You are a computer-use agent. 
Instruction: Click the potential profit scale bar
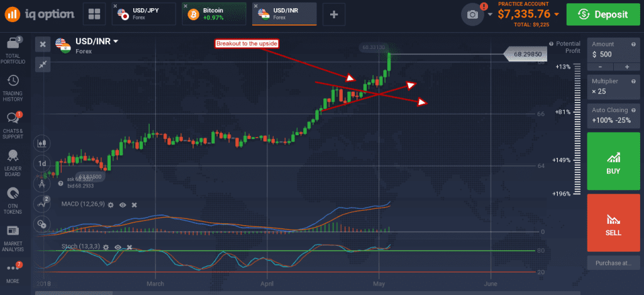point(577,128)
